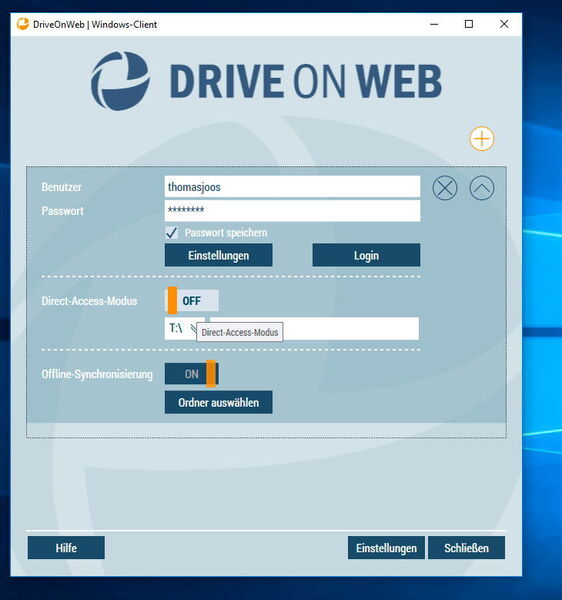Click the Offline-Synchronisierung label
This screenshot has width=562, height=600.
97,374
